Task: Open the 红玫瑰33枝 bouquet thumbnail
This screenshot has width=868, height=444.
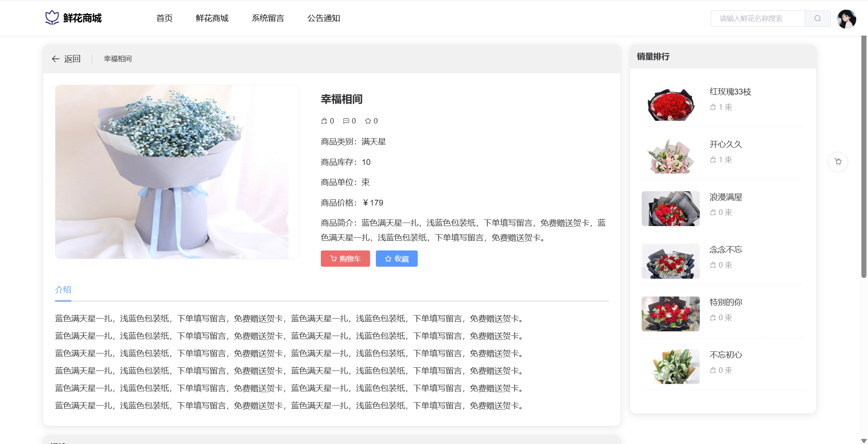Action: [x=670, y=103]
